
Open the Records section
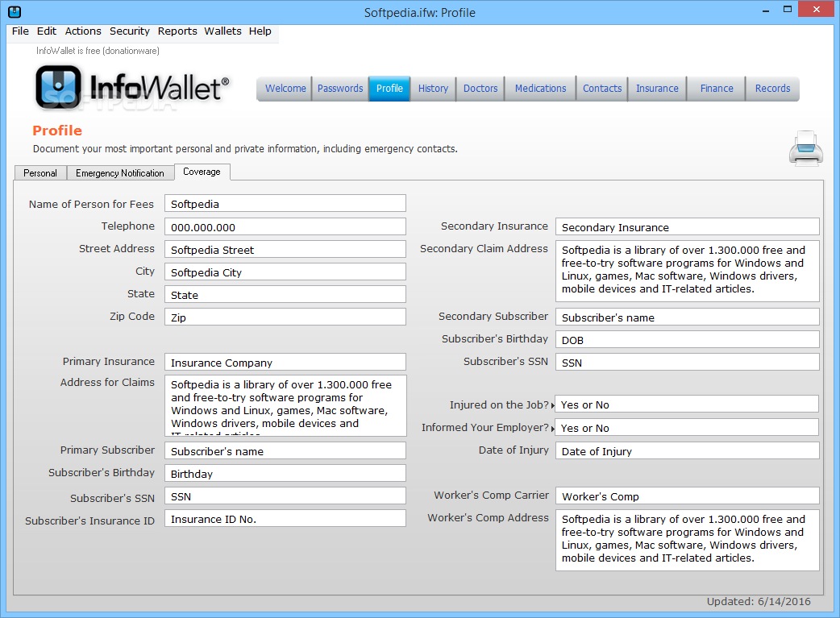(x=772, y=89)
